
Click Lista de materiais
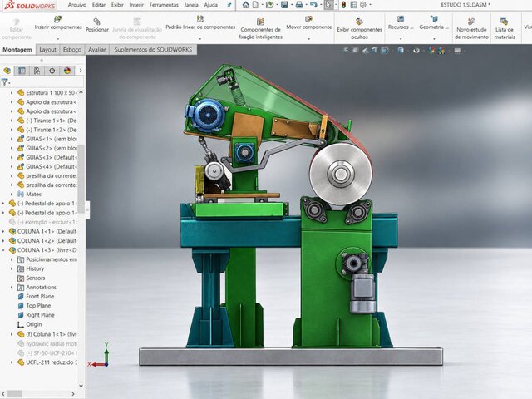pyautogui.click(x=505, y=29)
